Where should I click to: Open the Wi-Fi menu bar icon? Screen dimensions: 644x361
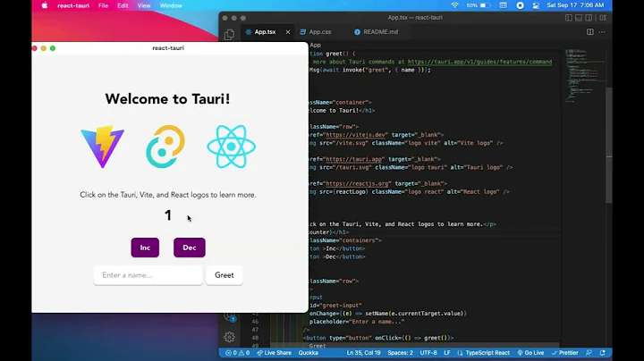(x=454, y=5)
